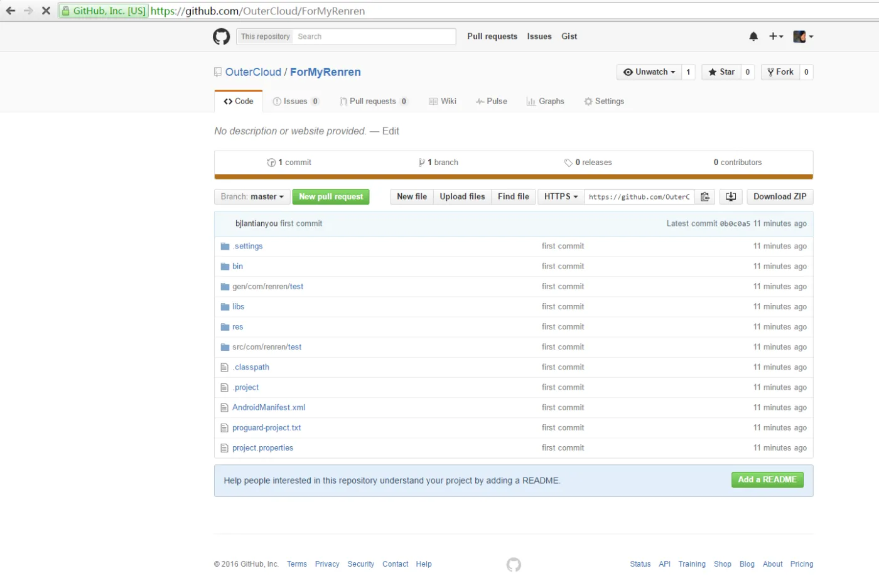Viewport: 879px width, 588px height.
Task: Click the footer GitHub logo
Action: (x=514, y=564)
